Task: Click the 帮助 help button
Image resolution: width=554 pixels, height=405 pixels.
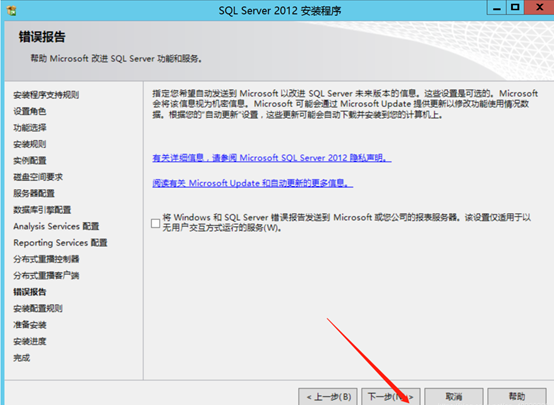Action: pyautogui.click(x=517, y=397)
